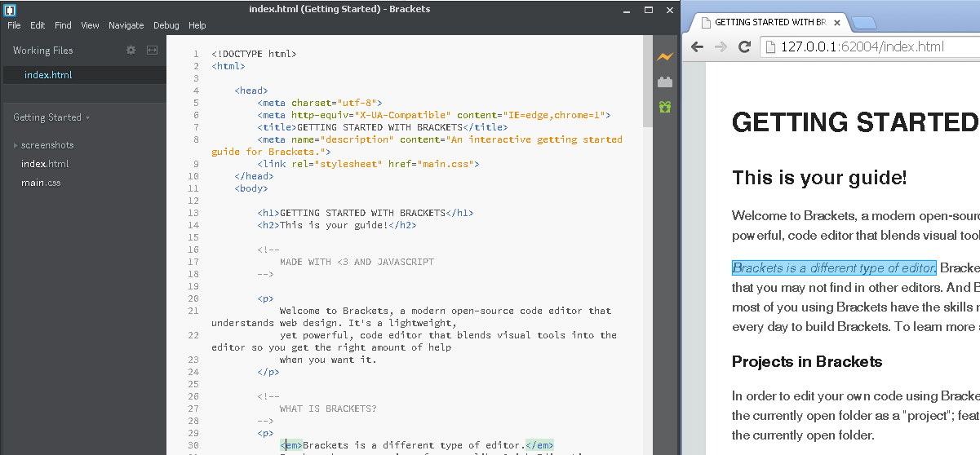Viewport: 980px width, 455px height.
Task: Open a new browser tab
Action: [x=864, y=23]
